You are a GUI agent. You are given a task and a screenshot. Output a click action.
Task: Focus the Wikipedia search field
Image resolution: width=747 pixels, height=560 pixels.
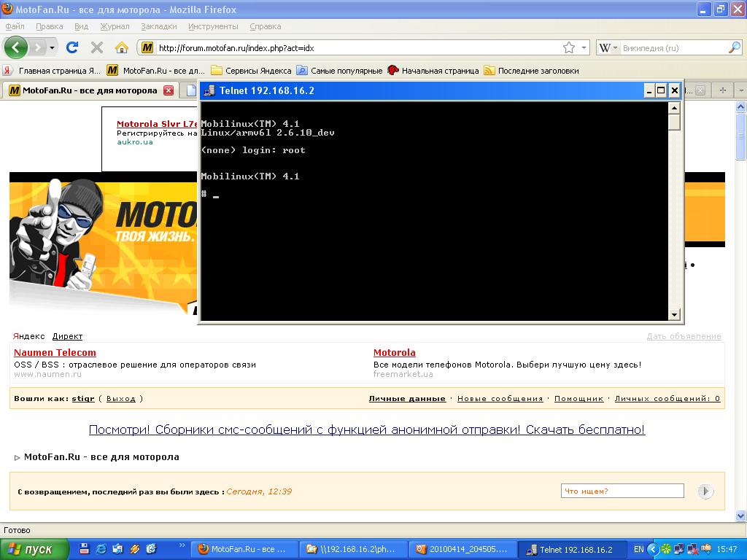click(x=673, y=47)
